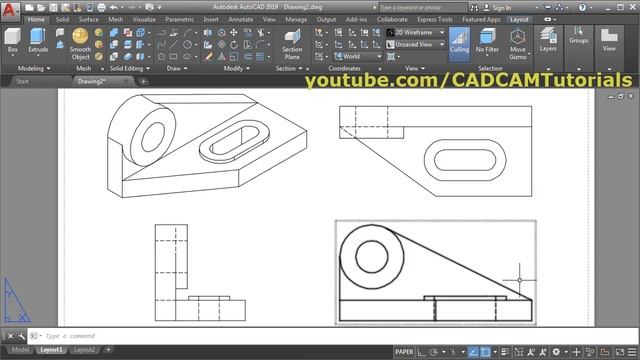Click the Line tool in Draw panel

tap(173, 44)
